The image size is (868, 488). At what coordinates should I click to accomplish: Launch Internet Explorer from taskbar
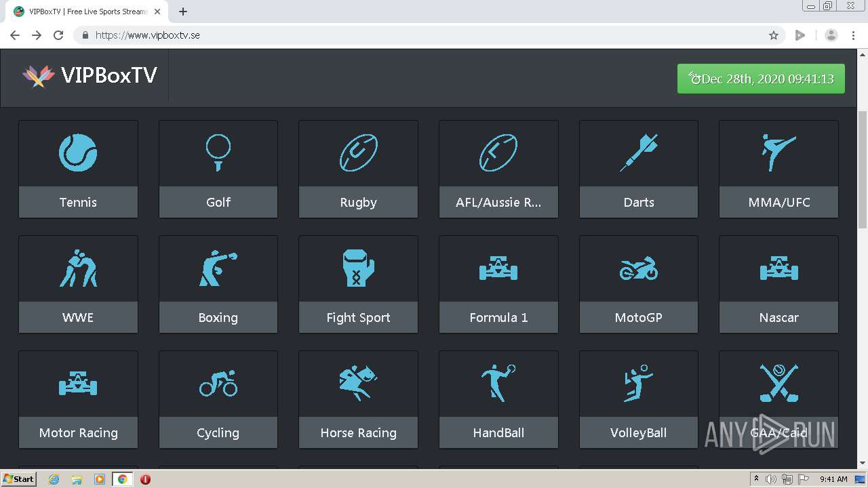tap(54, 479)
